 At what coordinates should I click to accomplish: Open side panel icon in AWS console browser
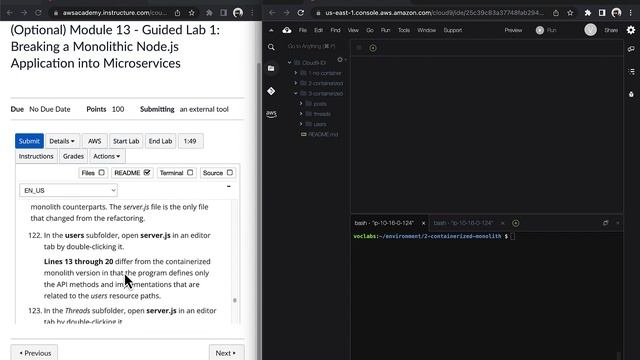pos(602,13)
